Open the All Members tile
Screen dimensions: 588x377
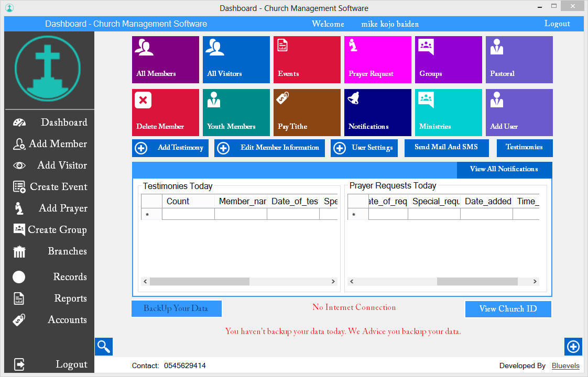165,60
